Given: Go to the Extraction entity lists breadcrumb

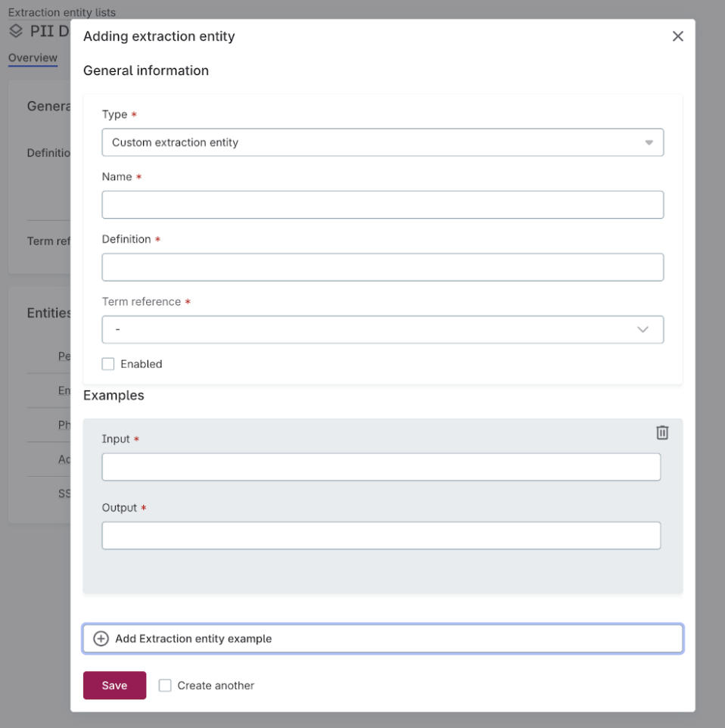Looking at the screenshot, I should point(61,13).
